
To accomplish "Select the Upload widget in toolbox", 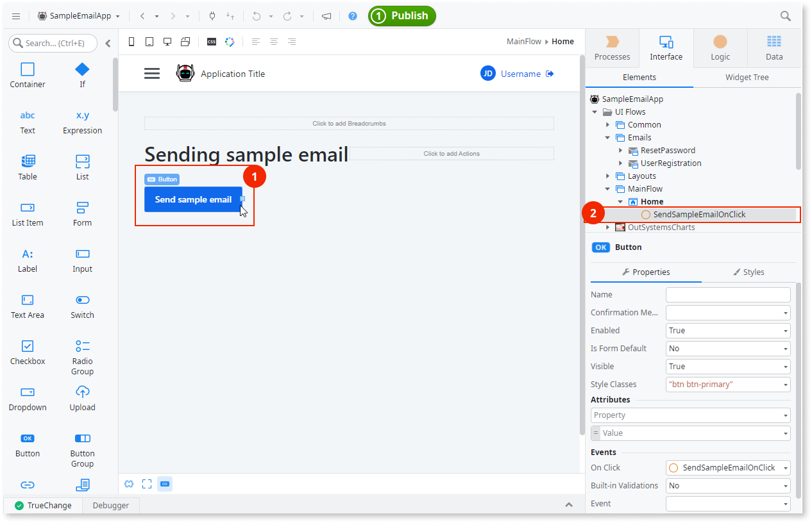I will coord(82,398).
